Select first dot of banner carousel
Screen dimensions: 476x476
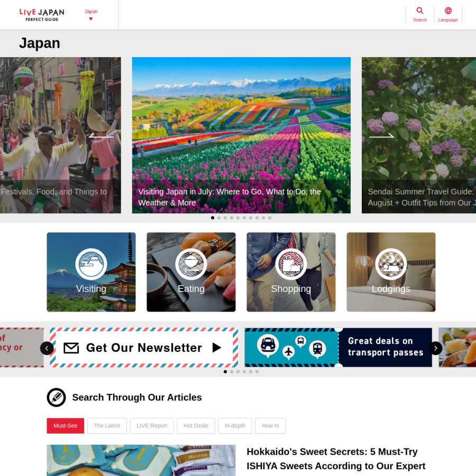(x=225, y=372)
